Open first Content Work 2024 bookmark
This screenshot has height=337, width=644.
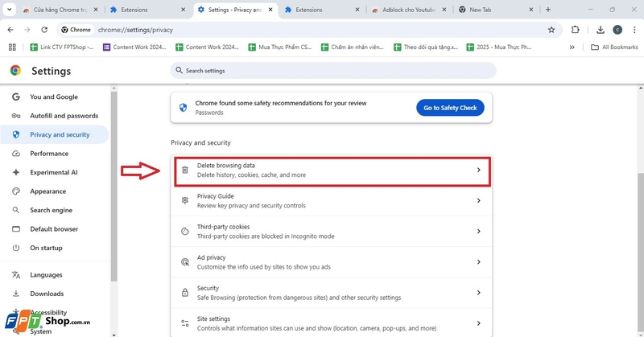tap(134, 47)
